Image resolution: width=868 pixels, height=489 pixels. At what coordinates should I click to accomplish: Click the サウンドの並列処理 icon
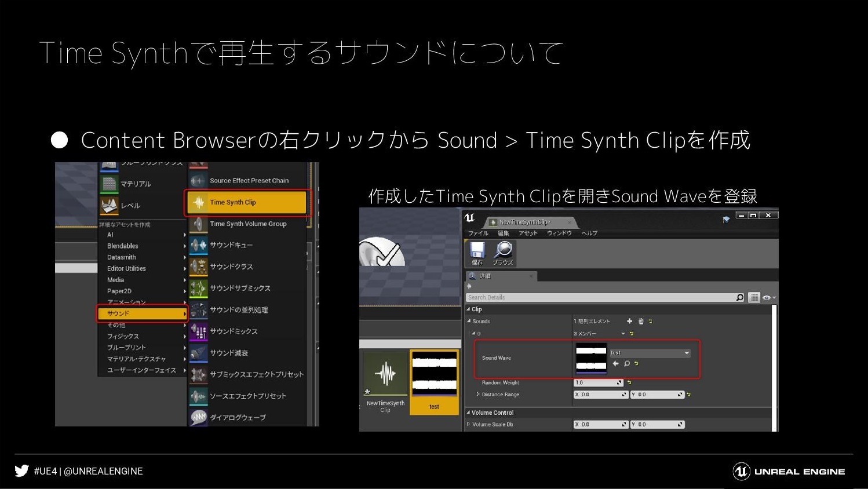point(198,310)
